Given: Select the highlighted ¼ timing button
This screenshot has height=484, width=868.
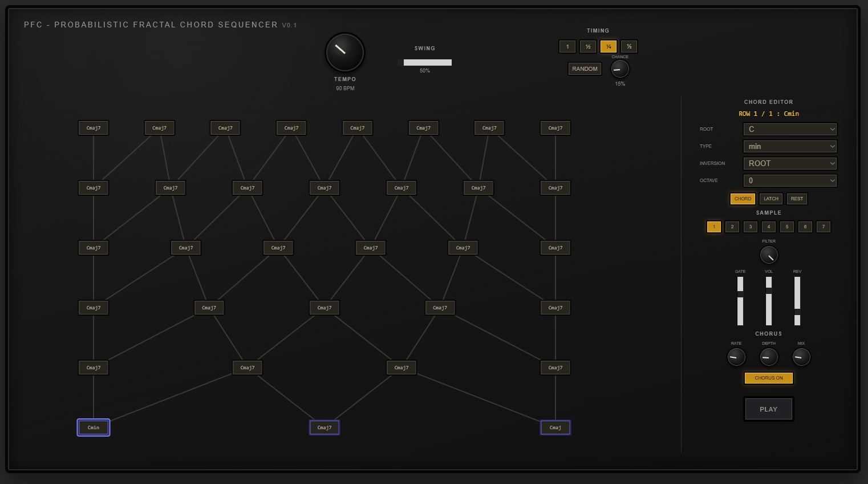Looking at the screenshot, I should pyautogui.click(x=609, y=47).
